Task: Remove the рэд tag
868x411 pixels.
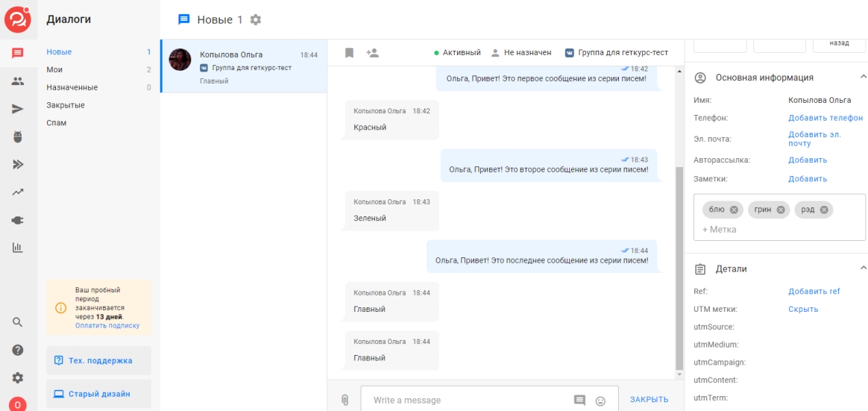Action: (824, 210)
